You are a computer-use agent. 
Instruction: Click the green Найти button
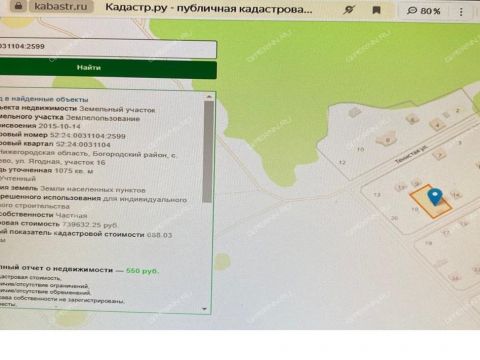(108, 68)
